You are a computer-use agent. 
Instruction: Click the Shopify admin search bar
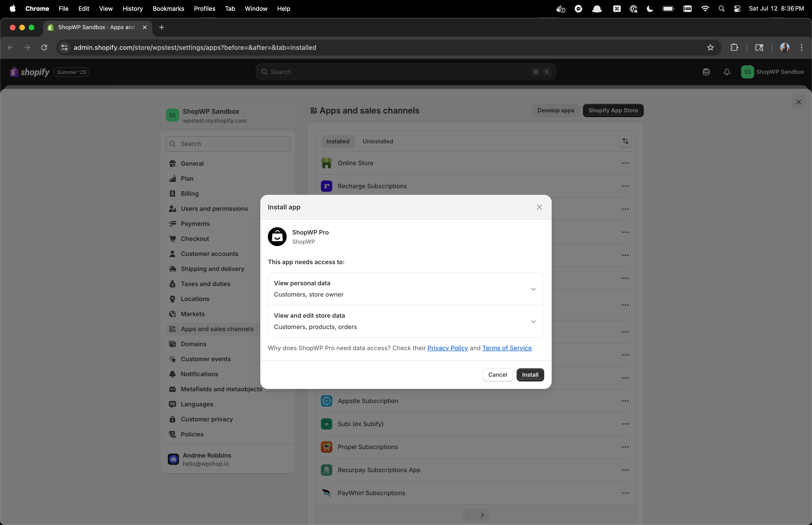coord(406,72)
